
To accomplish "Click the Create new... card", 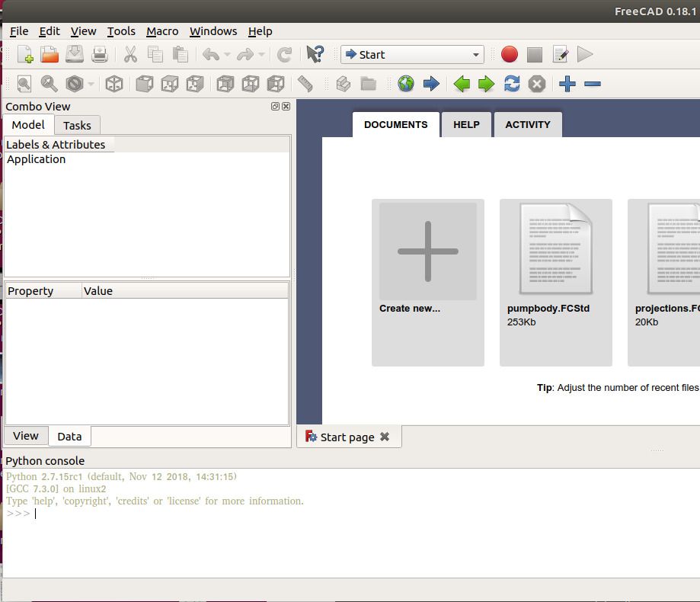I will 427,283.
